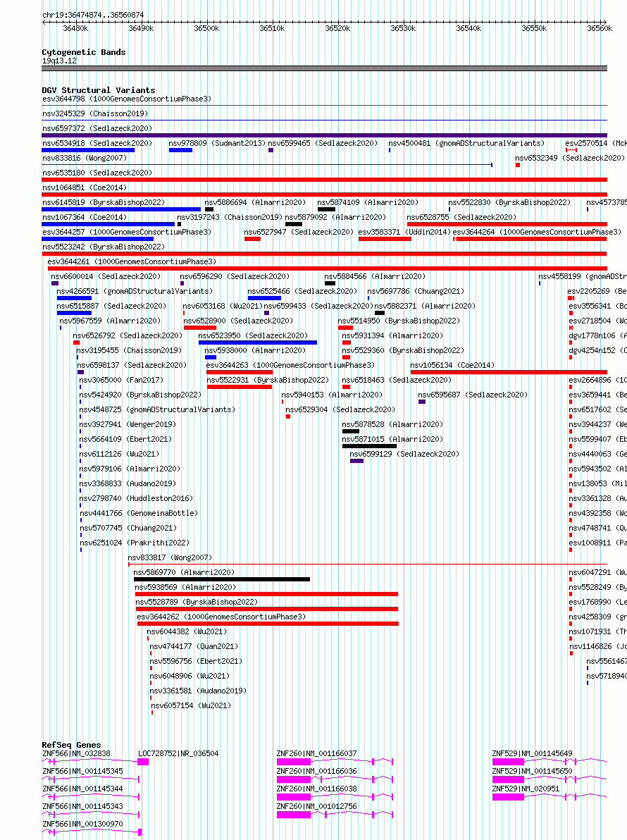Click the nsv5522830 ByrskaBishop2022 label
Screen dimensions: 627x840
coord(510,202)
